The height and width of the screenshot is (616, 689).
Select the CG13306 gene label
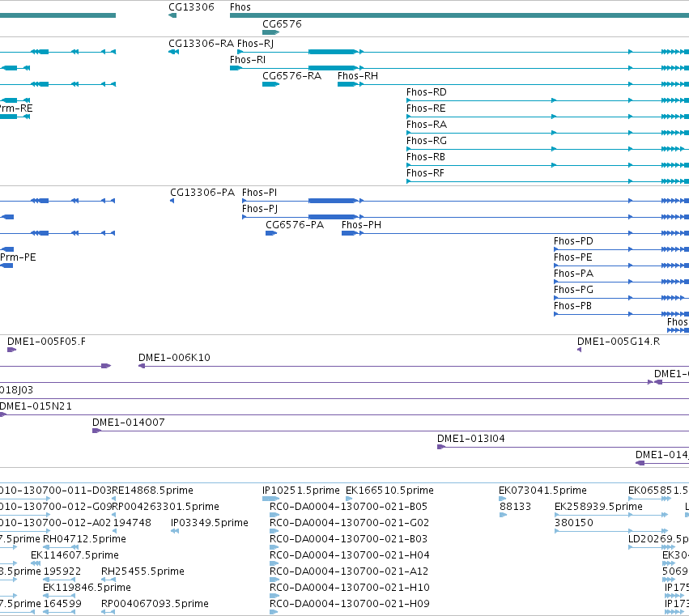[191, 7]
